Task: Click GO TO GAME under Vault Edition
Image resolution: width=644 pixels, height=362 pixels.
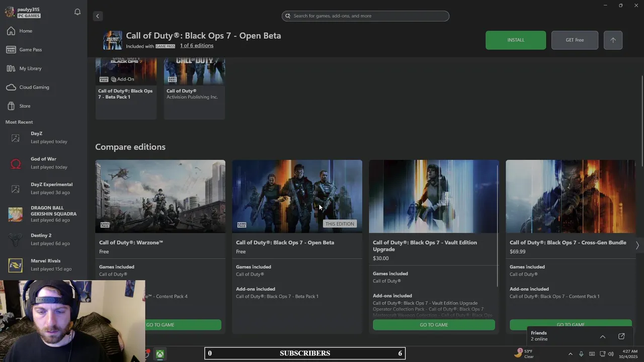Action: [434, 325]
